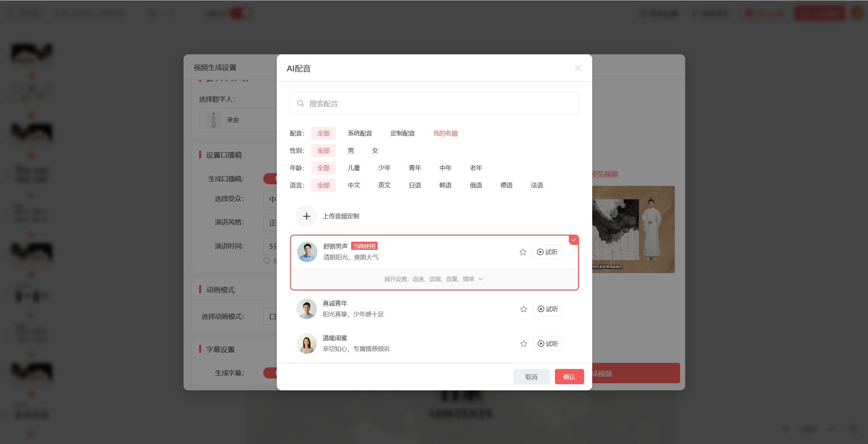The image size is (868, 444).
Task: Open 我的收藏 voice list
Action: pyautogui.click(x=445, y=133)
